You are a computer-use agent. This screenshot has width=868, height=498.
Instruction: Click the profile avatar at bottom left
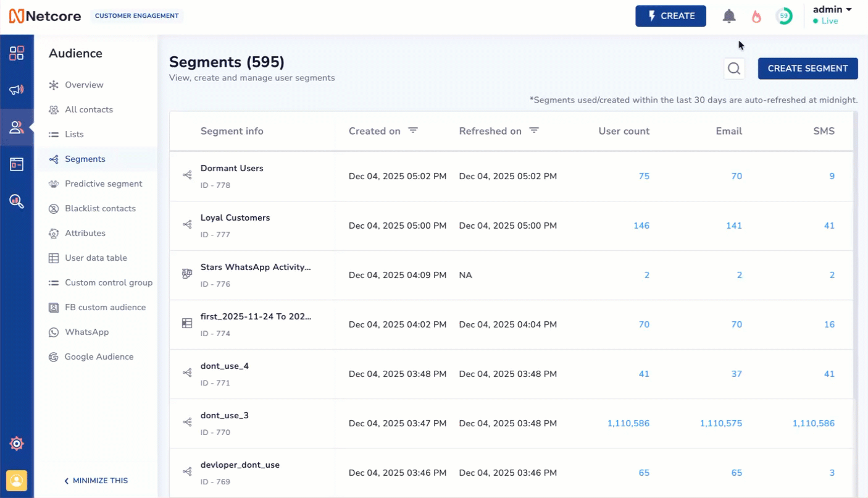pyautogui.click(x=17, y=481)
